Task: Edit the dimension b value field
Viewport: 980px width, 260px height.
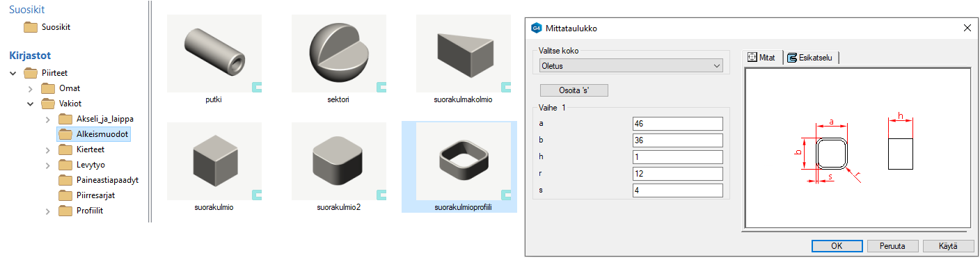Action: 678,140
